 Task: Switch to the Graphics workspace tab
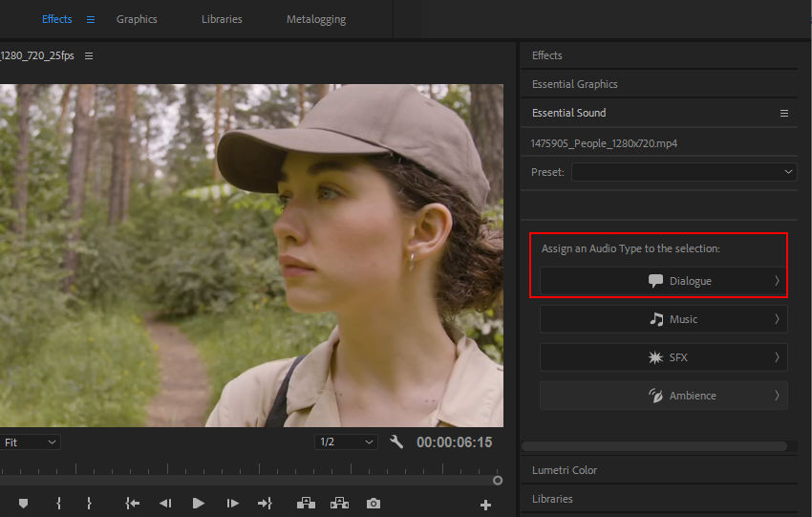137,19
